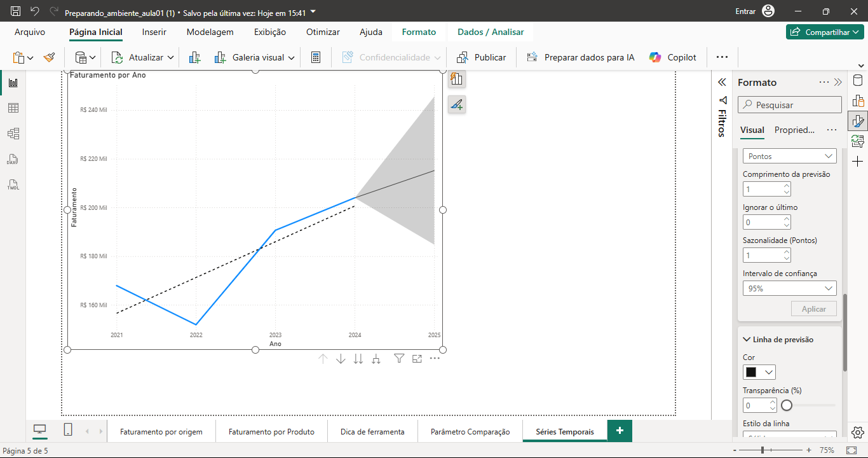Zoom in with plus in status bar
Image resolution: width=868 pixels, height=458 pixels.
[x=809, y=450]
